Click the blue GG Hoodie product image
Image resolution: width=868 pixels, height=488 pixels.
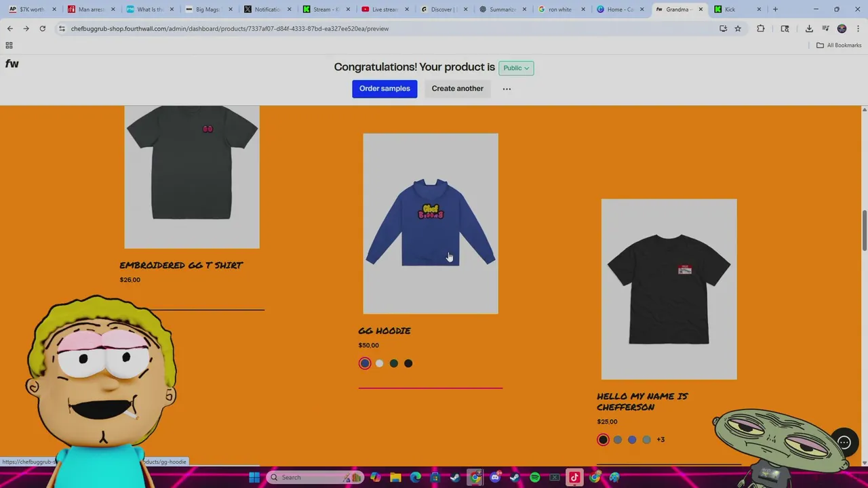click(431, 224)
